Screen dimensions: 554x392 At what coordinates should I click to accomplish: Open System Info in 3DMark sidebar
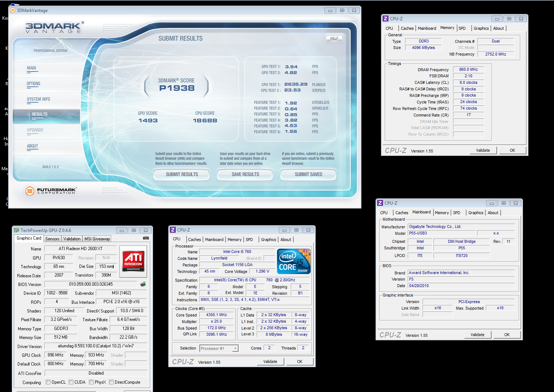46,100
